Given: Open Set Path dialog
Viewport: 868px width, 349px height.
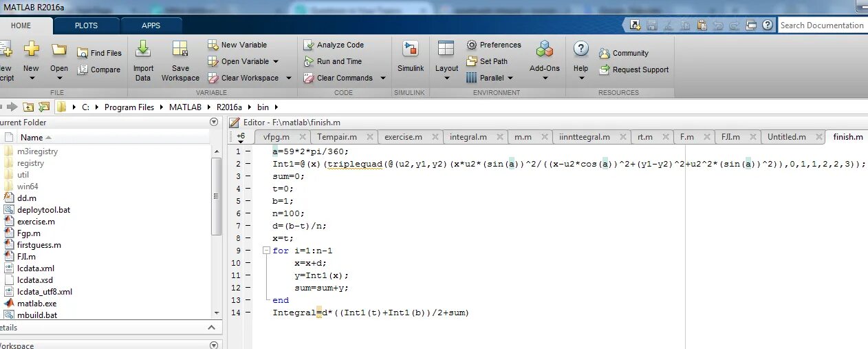Looking at the screenshot, I should [487, 61].
